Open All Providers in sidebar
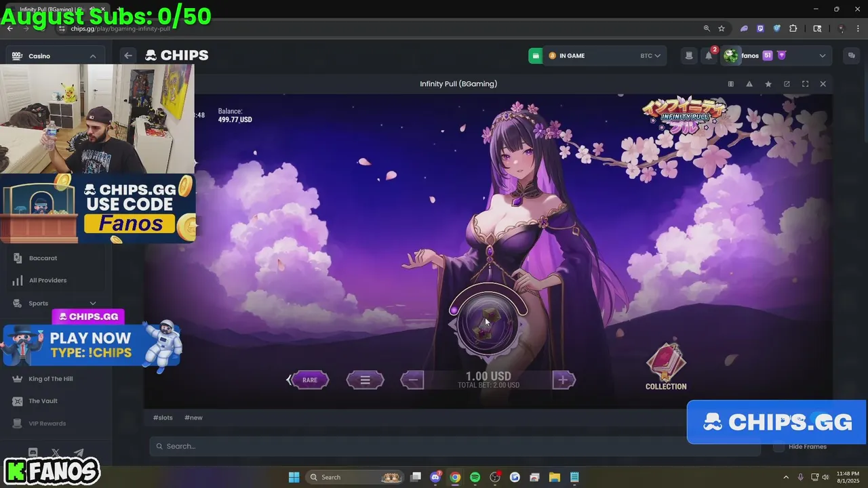 47,281
